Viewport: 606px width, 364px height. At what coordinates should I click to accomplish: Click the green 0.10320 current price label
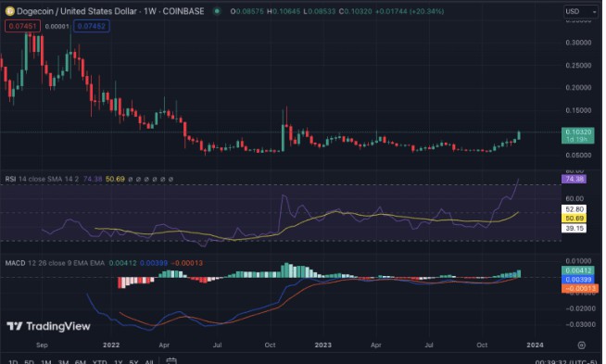click(x=578, y=135)
